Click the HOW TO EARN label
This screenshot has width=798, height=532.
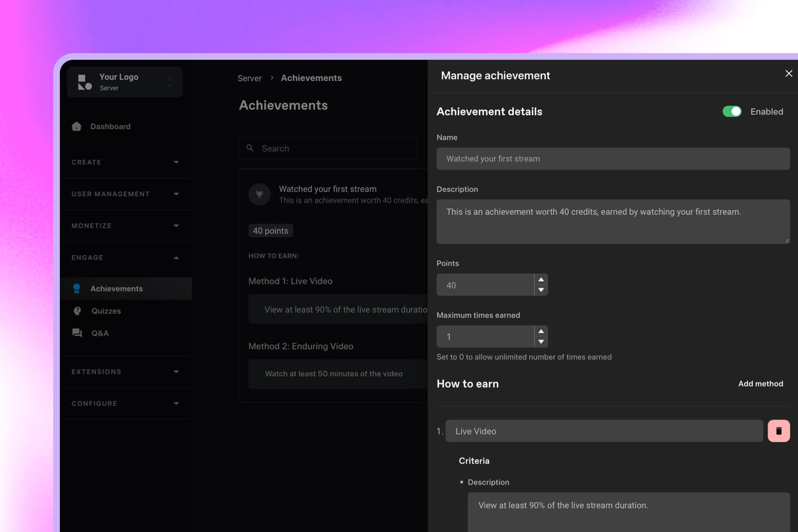pyautogui.click(x=274, y=256)
